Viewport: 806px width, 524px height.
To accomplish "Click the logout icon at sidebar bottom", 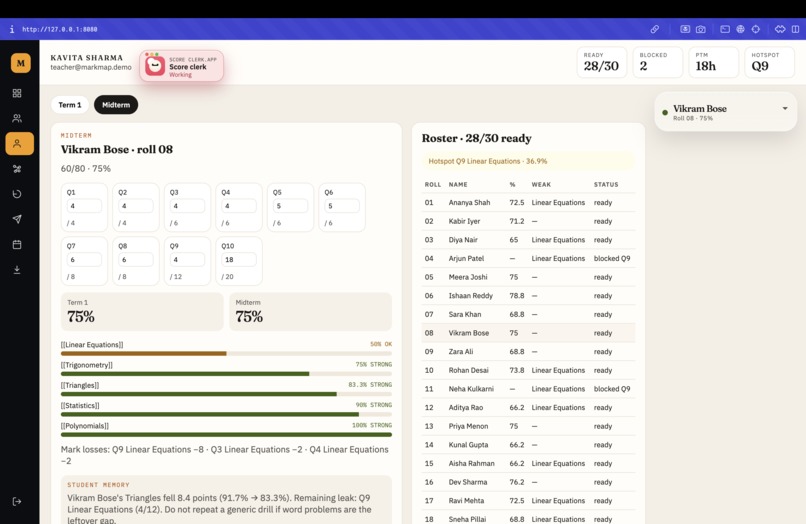I will pos(17,501).
